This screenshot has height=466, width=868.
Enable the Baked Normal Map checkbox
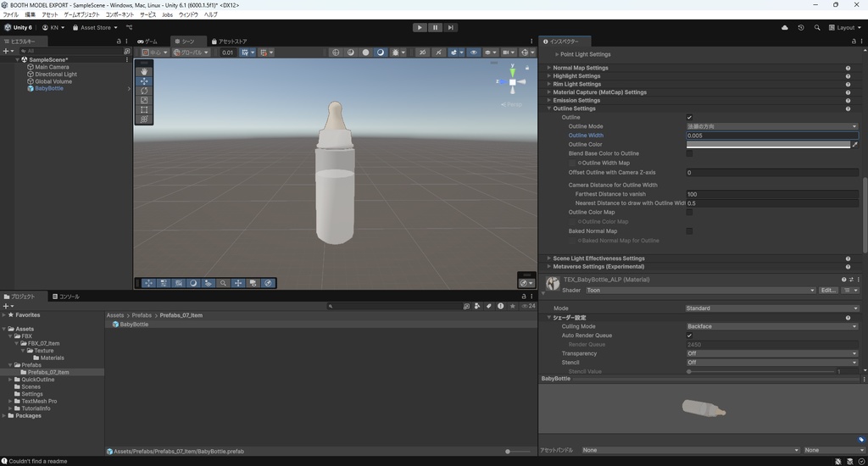click(x=689, y=230)
